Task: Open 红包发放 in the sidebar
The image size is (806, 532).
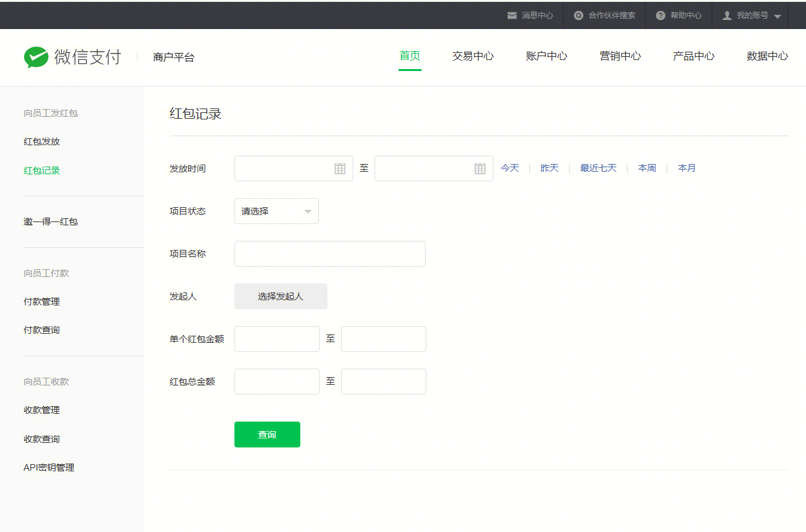Action: pyautogui.click(x=42, y=141)
